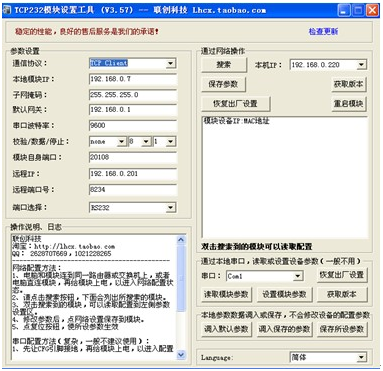Click the 设置模块参数 button
The width and height of the screenshot is (383, 371).
(x=284, y=294)
